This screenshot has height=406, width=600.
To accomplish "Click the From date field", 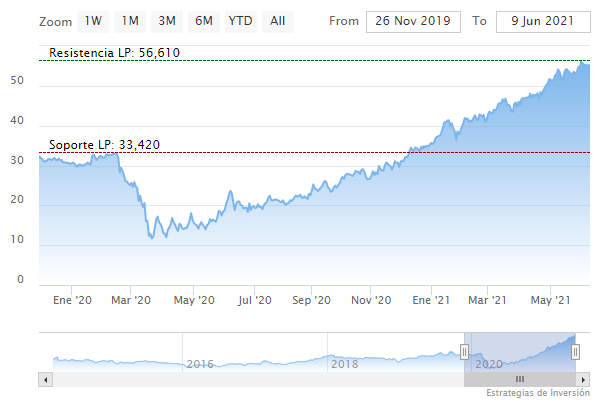I will [414, 21].
